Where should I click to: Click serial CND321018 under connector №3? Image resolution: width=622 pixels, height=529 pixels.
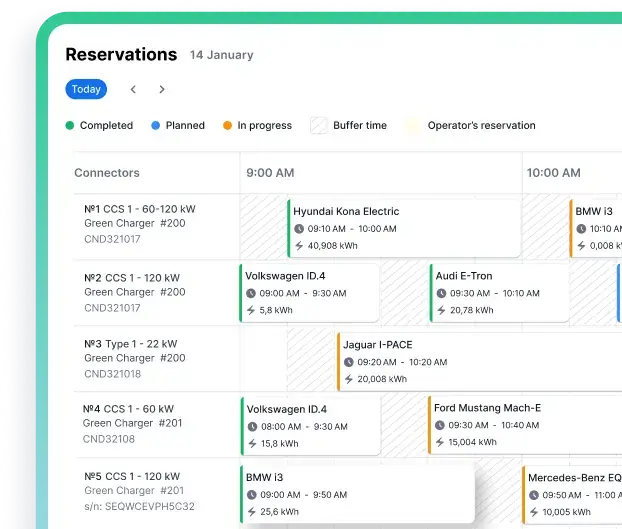coord(113,374)
